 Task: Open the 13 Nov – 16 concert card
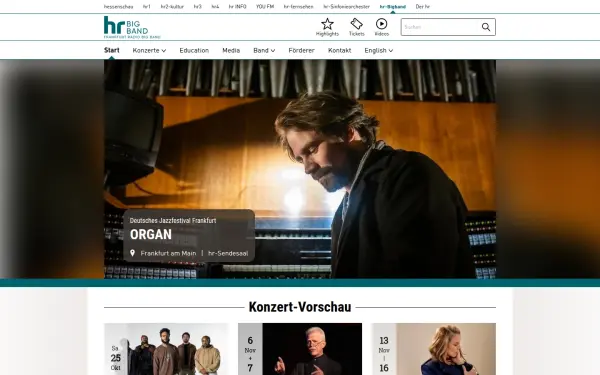click(434, 349)
